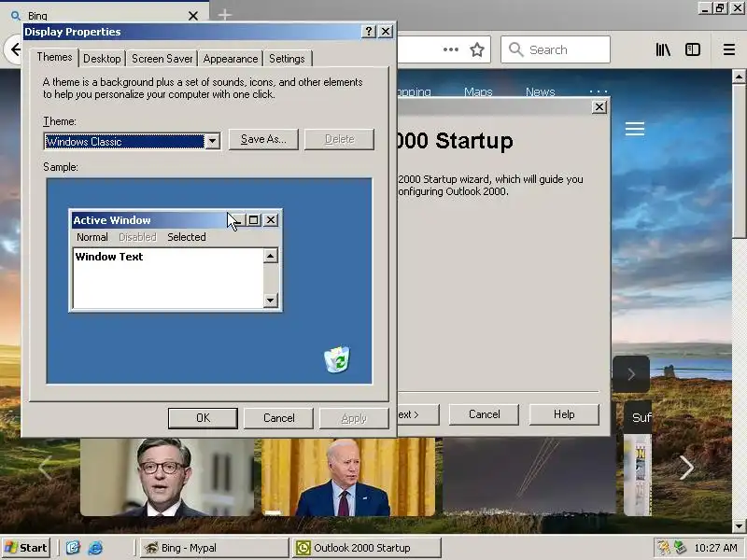Viewport: 747px width, 560px height.
Task: Click the first system tray icon
Action: tap(664, 548)
